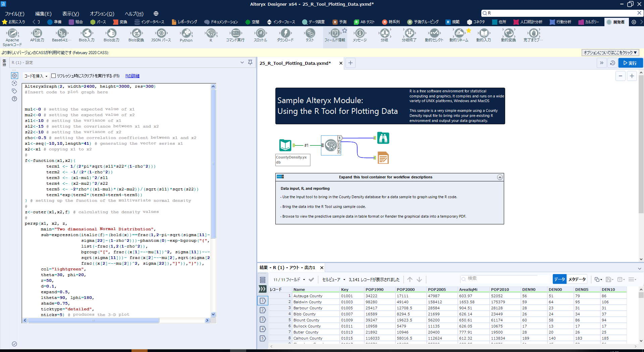The width and height of the screenshot is (644, 352).
Task: Show output anchor 5 results
Action: [263, 338]
